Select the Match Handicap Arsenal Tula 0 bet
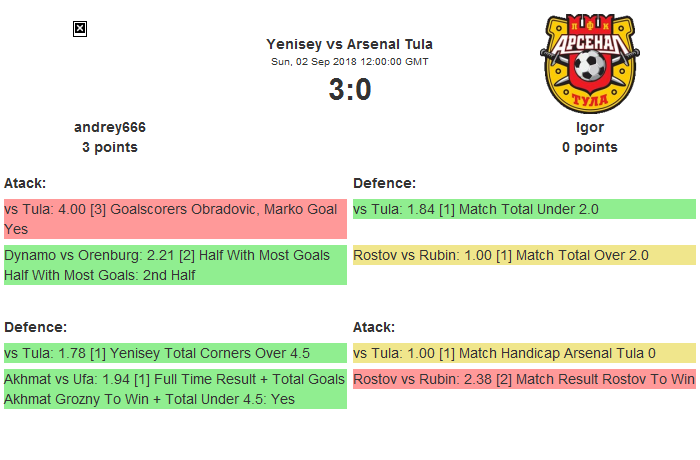This screenshot has width=700, height=460. pos(524,353)
